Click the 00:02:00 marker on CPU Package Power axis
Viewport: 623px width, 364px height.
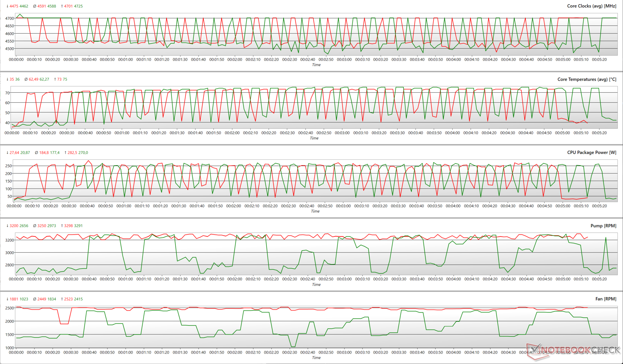point(233,206)
